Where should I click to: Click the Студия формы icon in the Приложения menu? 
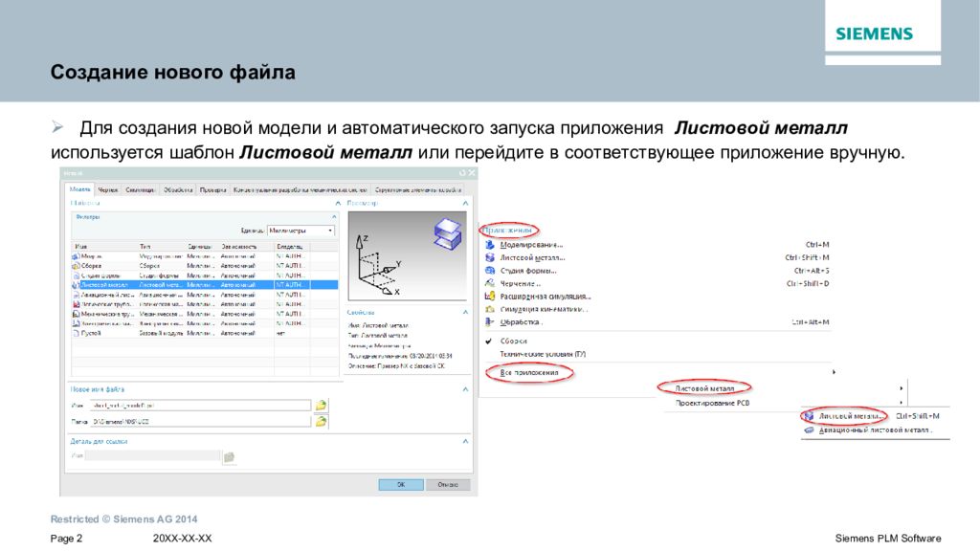pos(490,271)
